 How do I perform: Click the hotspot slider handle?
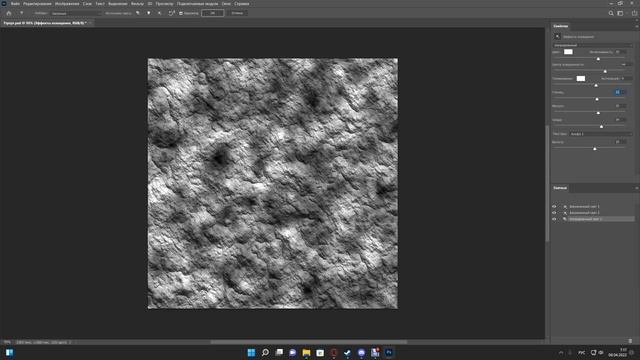pos(605,71)
